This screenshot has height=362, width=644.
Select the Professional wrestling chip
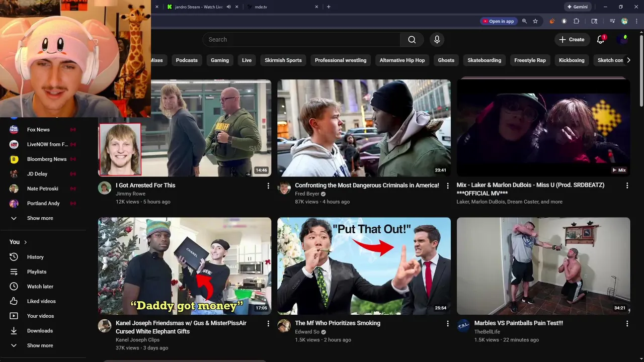click(341, 60)
